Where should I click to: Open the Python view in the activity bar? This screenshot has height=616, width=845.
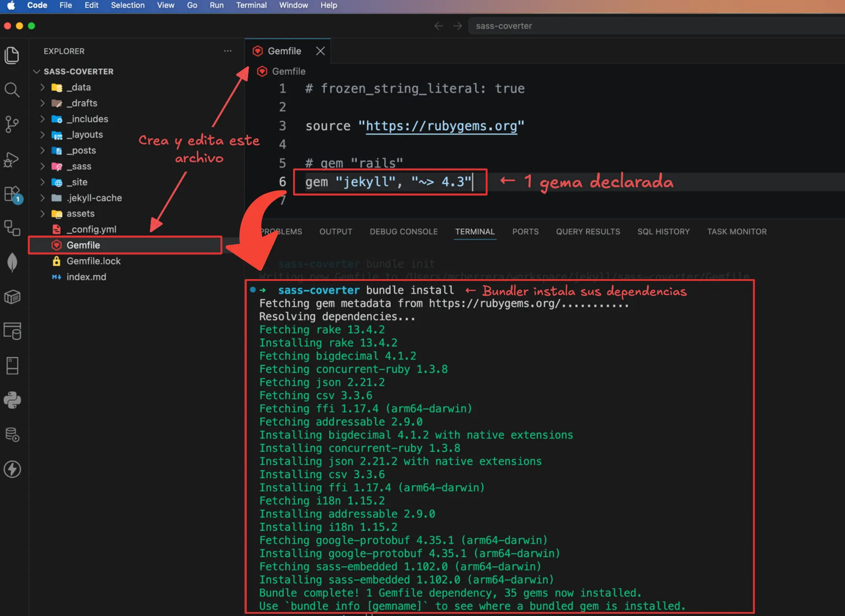[12, 400]
